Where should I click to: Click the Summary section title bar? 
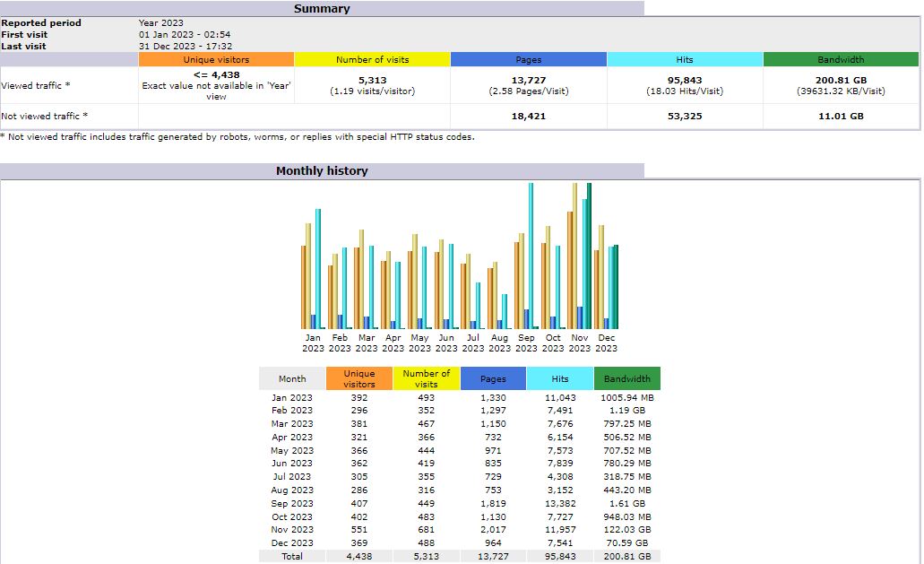pos(322,9)
